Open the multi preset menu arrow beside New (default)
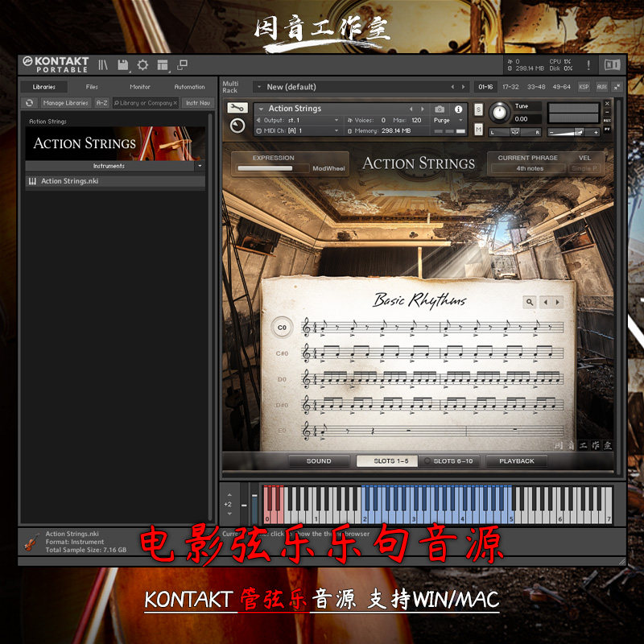 click(258, 87)
